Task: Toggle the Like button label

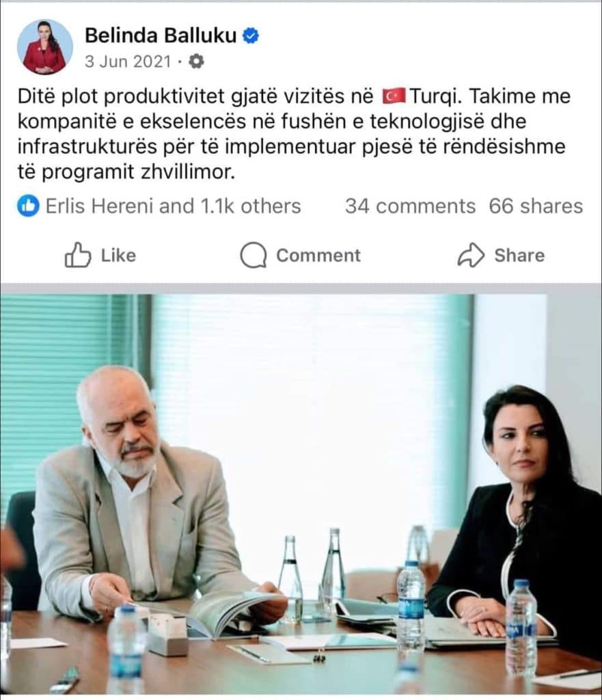Action: tap(118, 256)
